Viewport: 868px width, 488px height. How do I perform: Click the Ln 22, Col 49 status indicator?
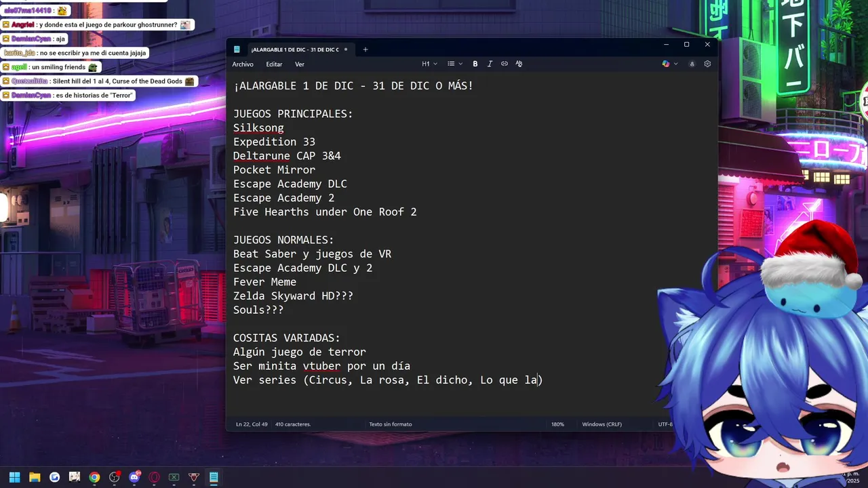(x=252, y=424)
